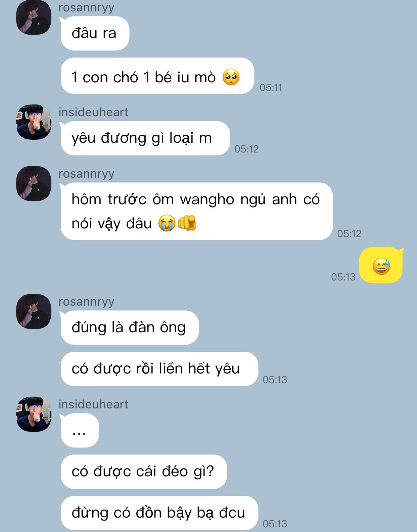Tap the 'hôm trước ôm wangho ngủ' message
Viewport: 417px width, 532px height.
[x=196, y=211]
